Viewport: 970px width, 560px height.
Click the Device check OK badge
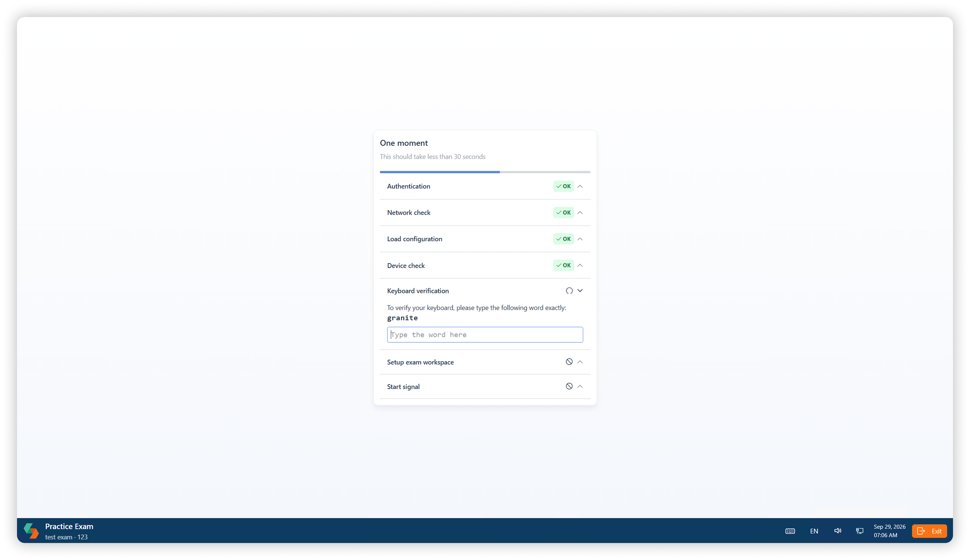coord(563,265)
